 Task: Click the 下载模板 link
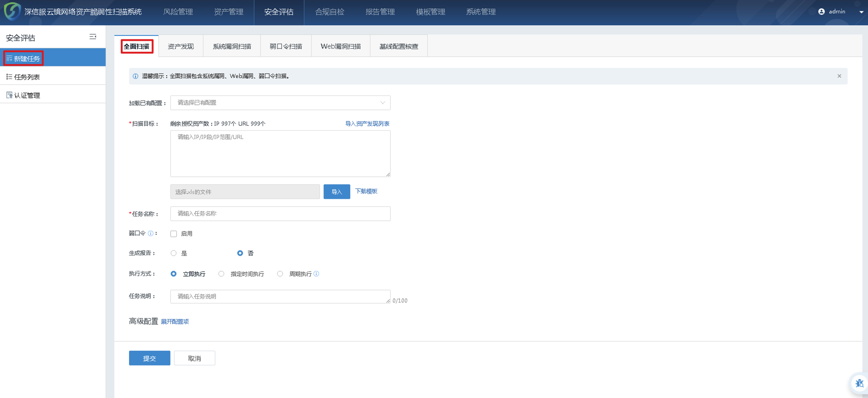tap(366, 191)
